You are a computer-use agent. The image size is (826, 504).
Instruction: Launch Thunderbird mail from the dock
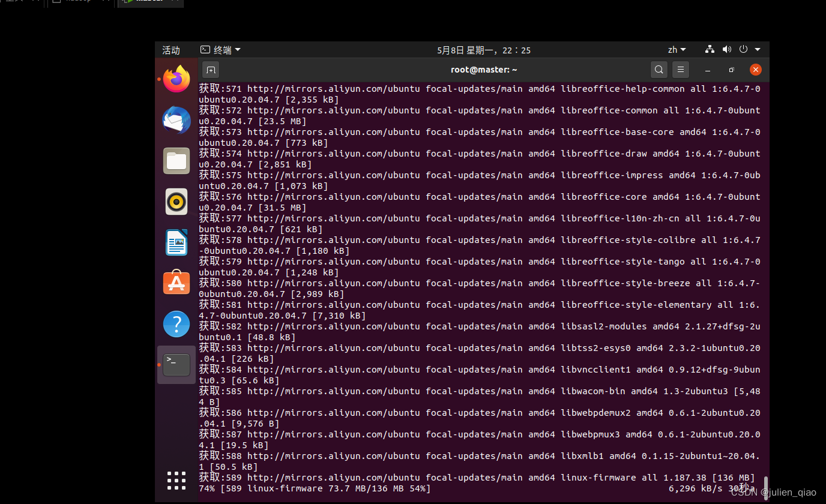(x=176, y=120)
